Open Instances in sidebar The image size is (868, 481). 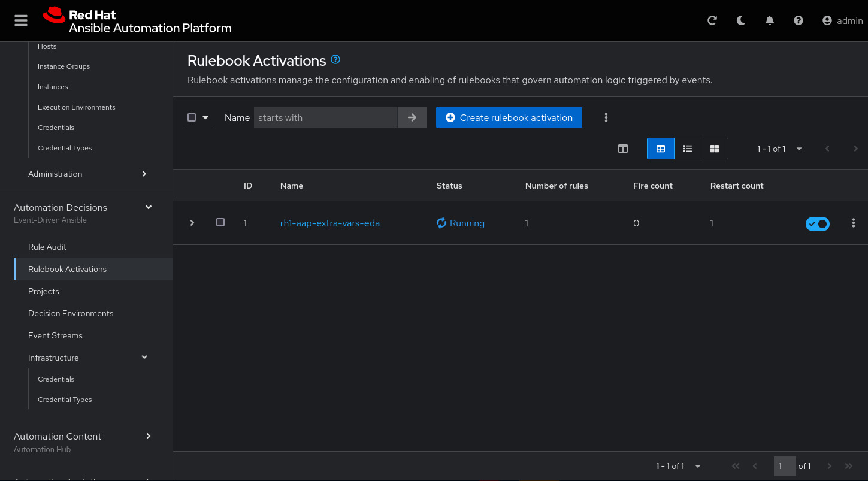point(53,87)
